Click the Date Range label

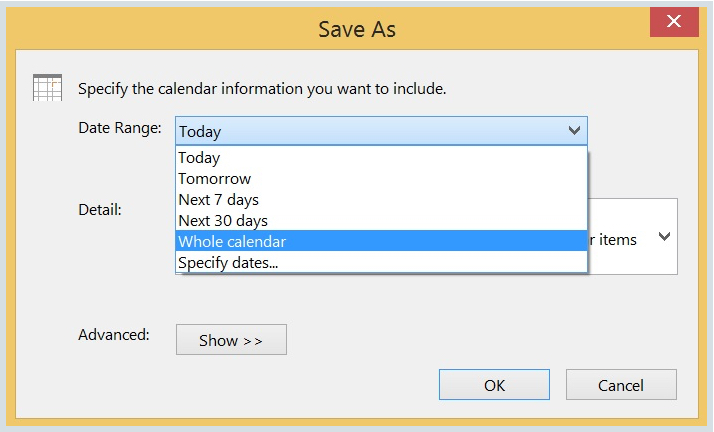(x=120, y=128)
